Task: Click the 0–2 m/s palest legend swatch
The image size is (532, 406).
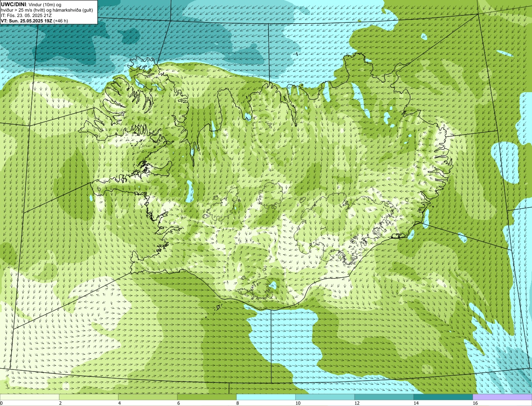Action: pyautogui.click(x=30, y=397)
